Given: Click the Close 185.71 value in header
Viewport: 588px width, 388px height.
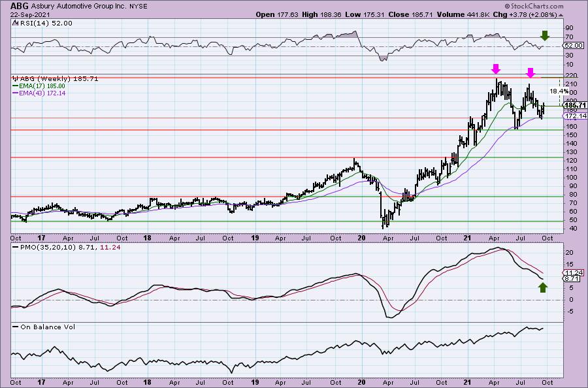Looking at the screenshot, I should point(410,14).
